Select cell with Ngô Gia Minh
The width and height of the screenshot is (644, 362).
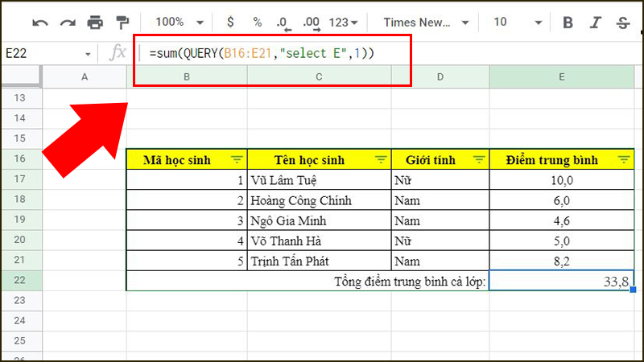[319, 220]
